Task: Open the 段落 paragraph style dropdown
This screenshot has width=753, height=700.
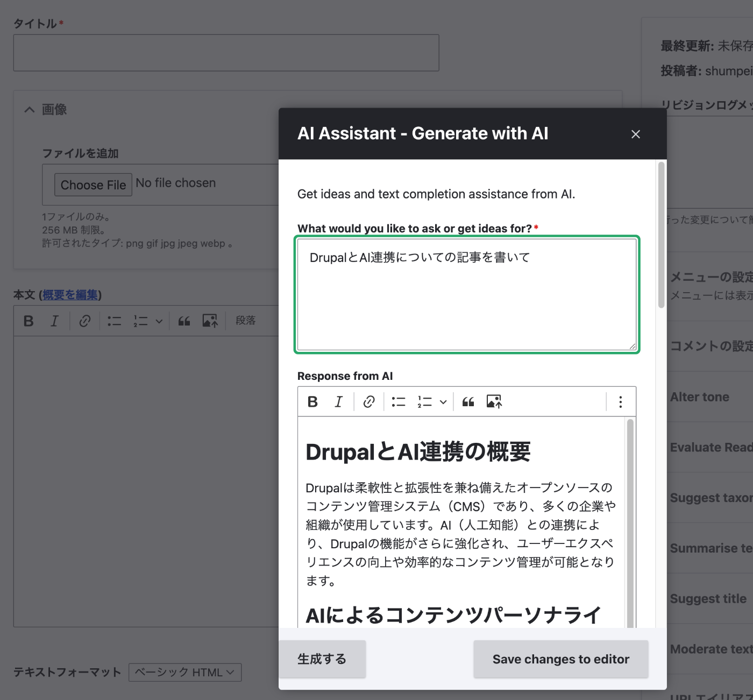Action: [245, 320]
